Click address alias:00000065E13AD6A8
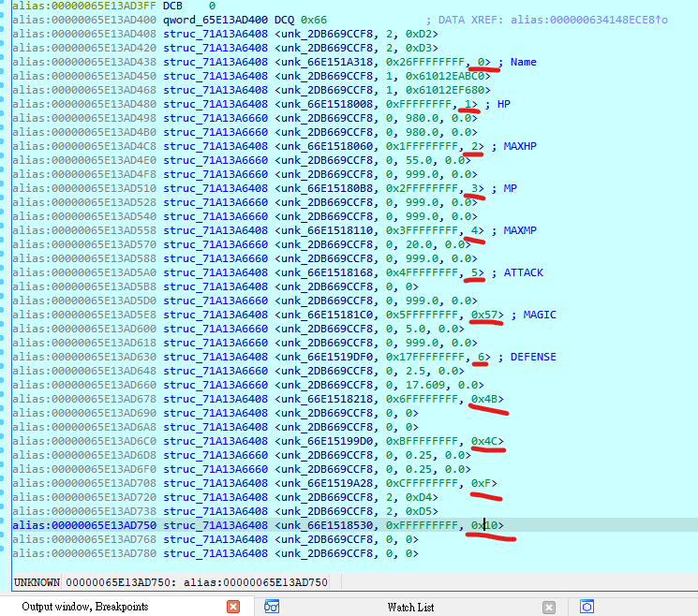 tap(84, 427)
